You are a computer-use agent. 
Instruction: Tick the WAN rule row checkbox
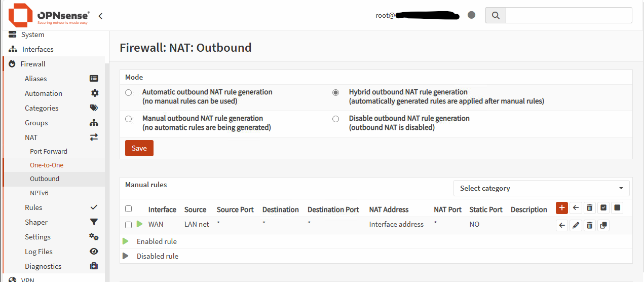pos(129,225)
